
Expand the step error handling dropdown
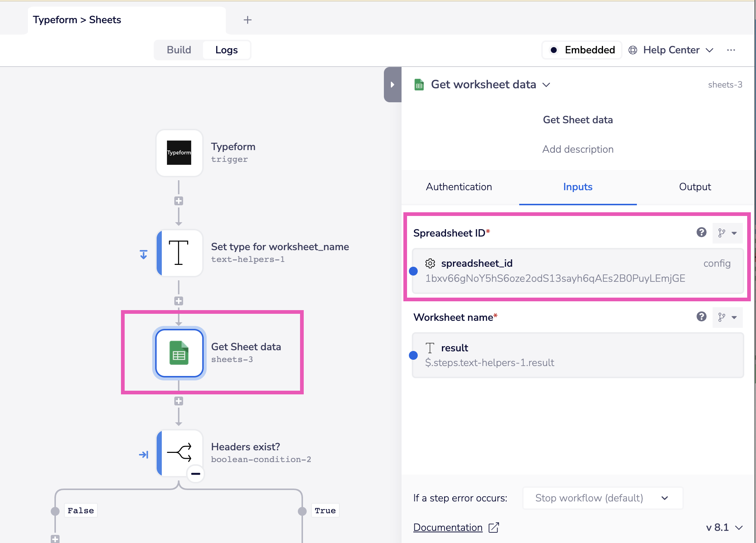click(602, 498)
